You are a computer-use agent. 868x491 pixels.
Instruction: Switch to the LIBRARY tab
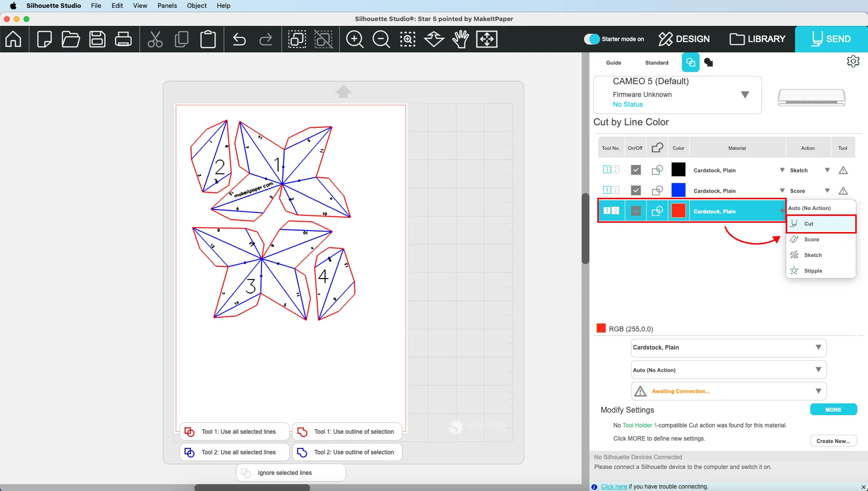(757, 39)
